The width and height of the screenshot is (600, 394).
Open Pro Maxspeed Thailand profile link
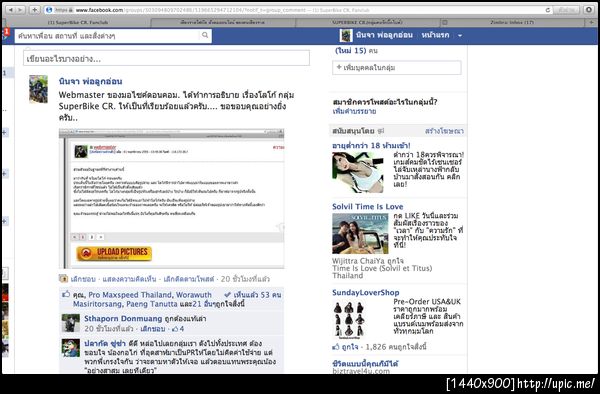[x=130, y=295]
